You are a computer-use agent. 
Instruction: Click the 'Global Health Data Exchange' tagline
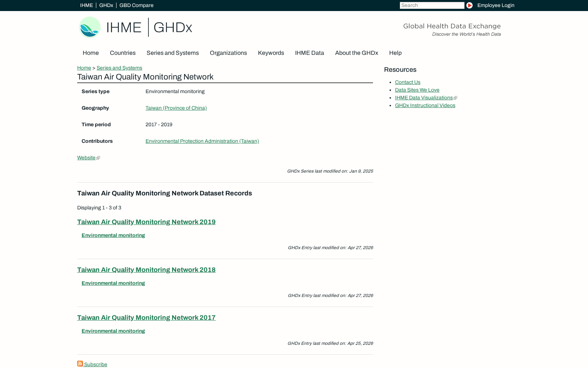452,26
